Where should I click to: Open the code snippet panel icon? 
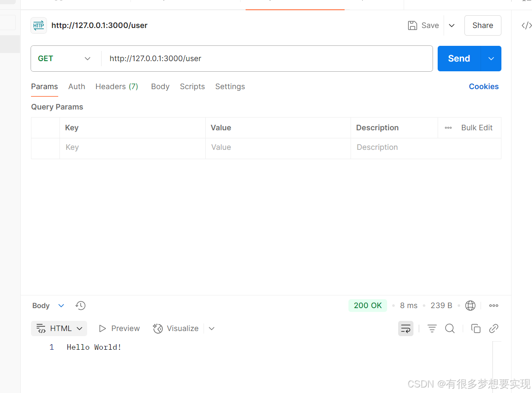526,25
